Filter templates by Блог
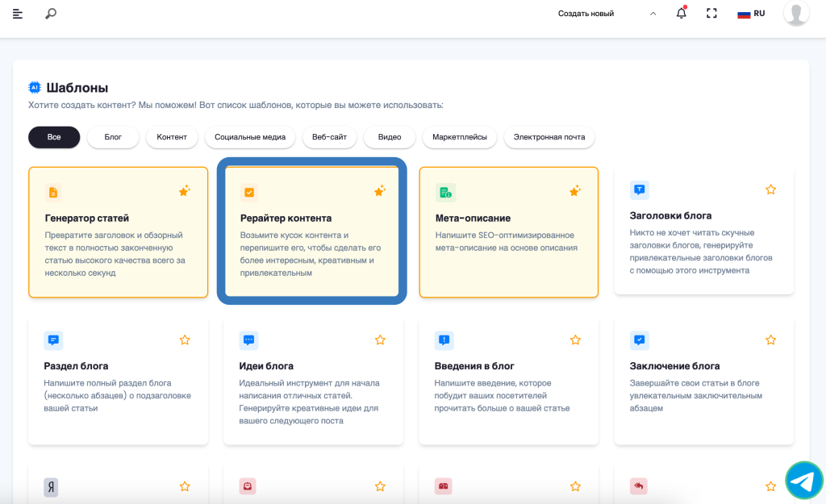Screen dimensions: 826x504 [x=113, y=137]
